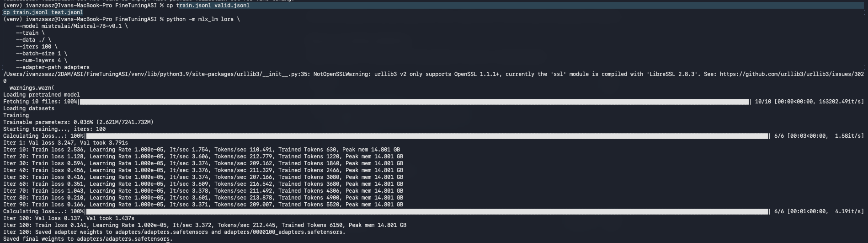The image size is (868, 243).
Task: Click the first Calculating loss progress bar
Action: [427, 136]
